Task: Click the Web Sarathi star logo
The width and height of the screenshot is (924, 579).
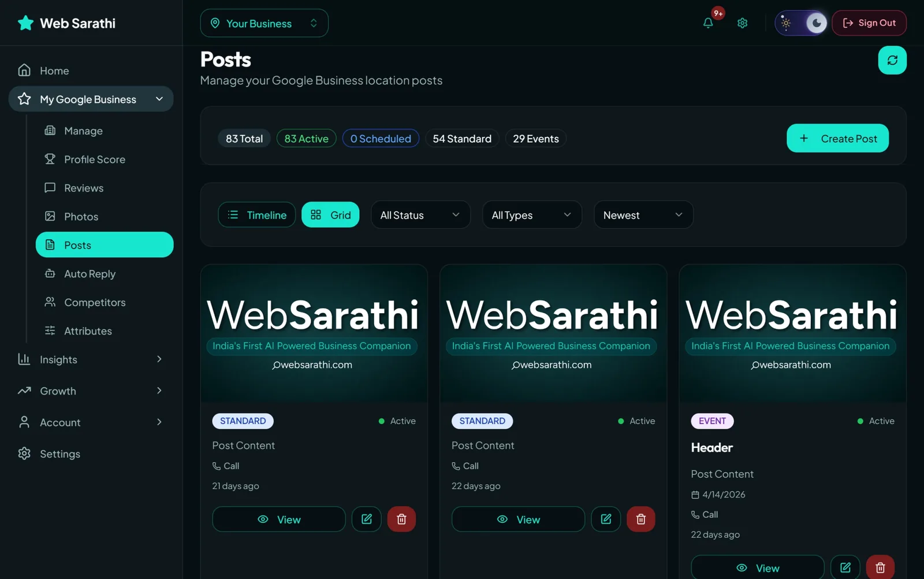Action: click(x=25, y=23)
